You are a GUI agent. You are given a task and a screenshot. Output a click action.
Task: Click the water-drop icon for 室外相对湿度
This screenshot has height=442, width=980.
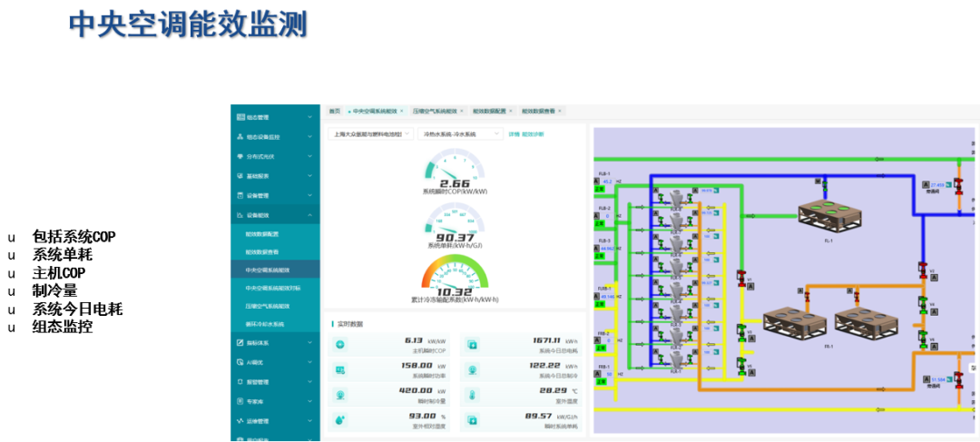click(340, 420)
